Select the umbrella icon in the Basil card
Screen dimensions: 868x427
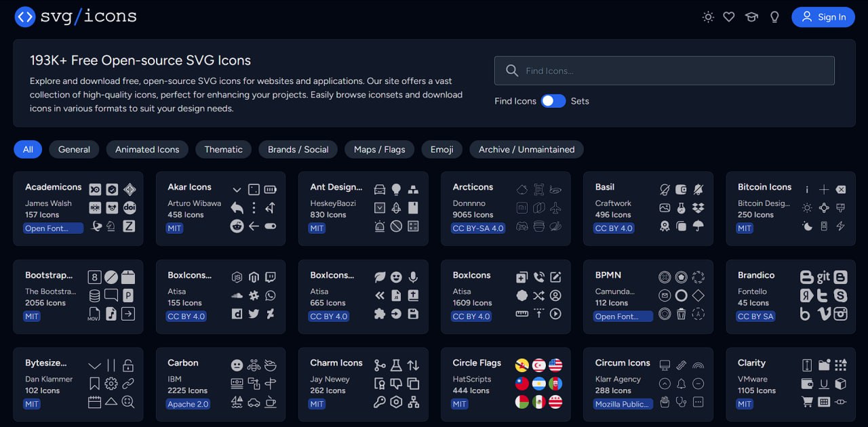(698, 226)
